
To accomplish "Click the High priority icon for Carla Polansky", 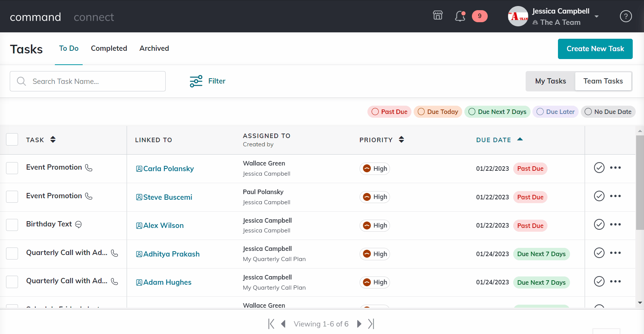I will [x=367, y=169].
